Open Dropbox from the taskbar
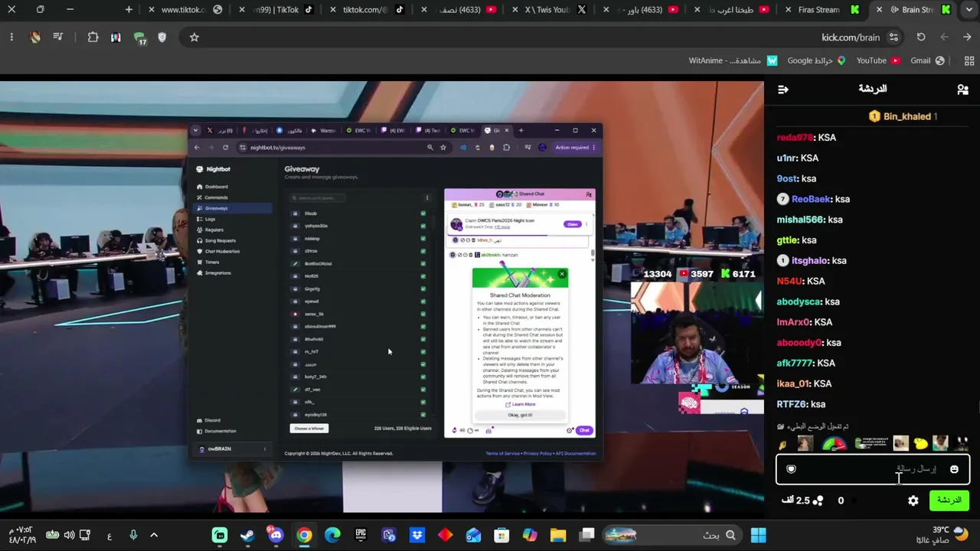 417,535
